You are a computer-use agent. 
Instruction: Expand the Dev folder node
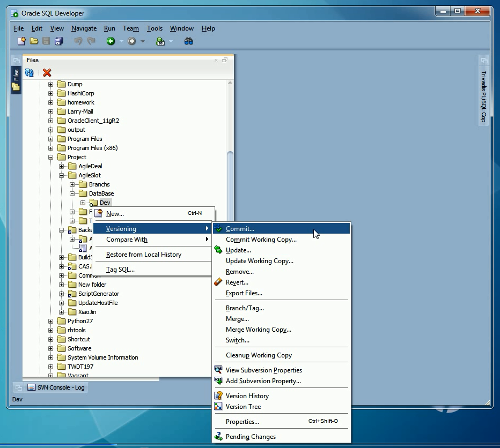(x=83, y=203)
